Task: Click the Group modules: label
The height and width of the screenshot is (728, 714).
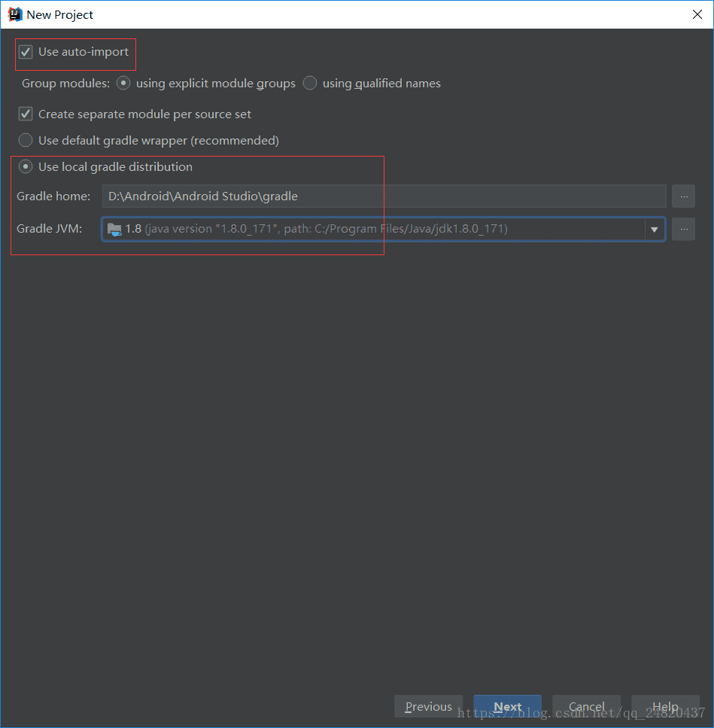Action: coord(66,84)
